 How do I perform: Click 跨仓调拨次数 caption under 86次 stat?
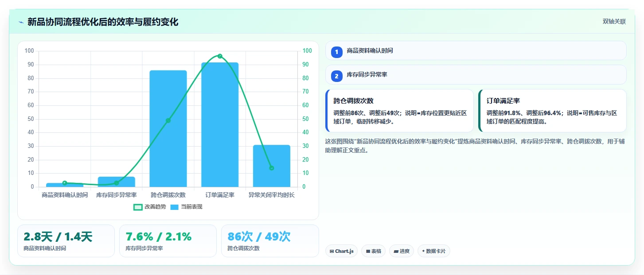pyautogui.click(x=243, y=248)
